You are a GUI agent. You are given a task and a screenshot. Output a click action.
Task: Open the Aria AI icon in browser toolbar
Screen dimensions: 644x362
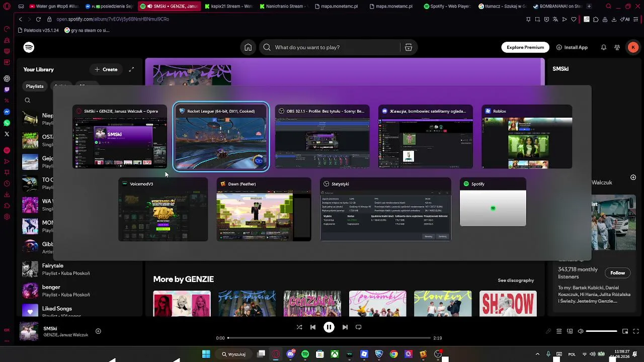625,19
